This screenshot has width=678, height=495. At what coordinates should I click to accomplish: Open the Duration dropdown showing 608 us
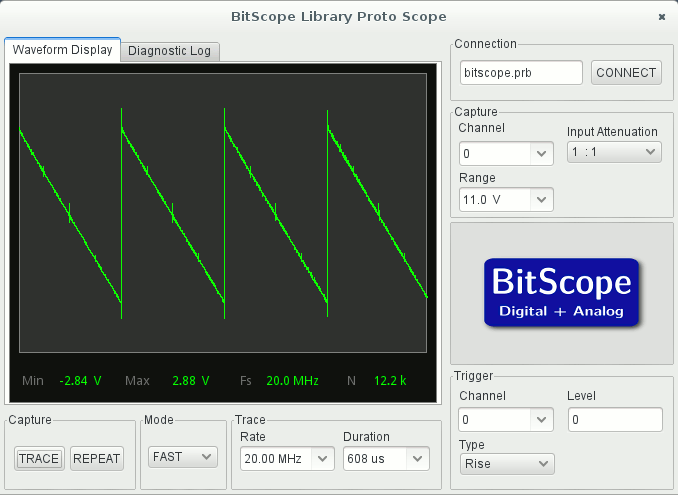pyautogui.click(x=385, y=458)
